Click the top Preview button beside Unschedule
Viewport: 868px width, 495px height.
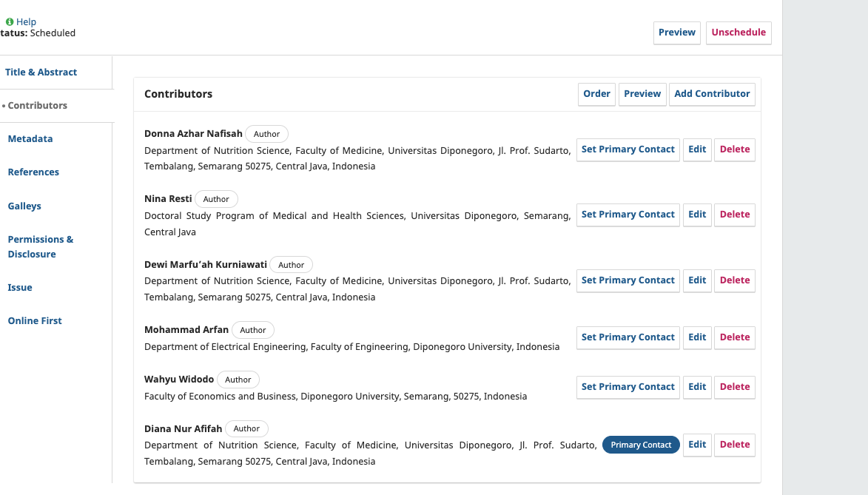point(676,33)
